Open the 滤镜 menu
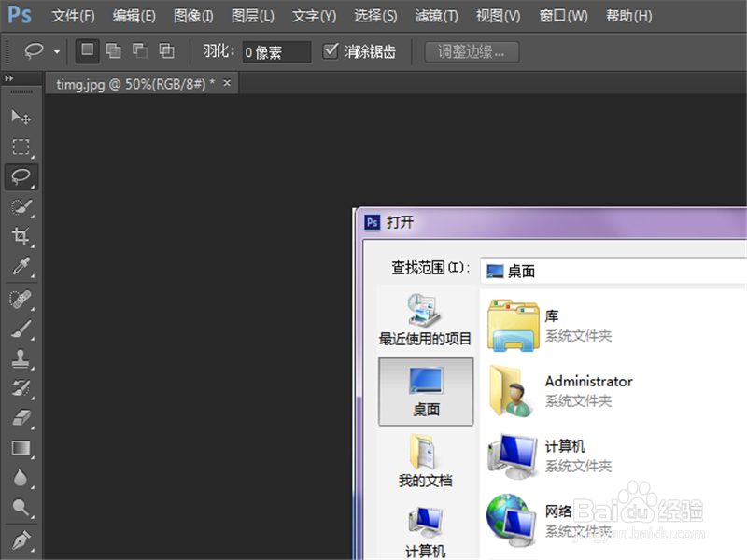The width and height of the screenshot is (747, 560). pos(436,15)
